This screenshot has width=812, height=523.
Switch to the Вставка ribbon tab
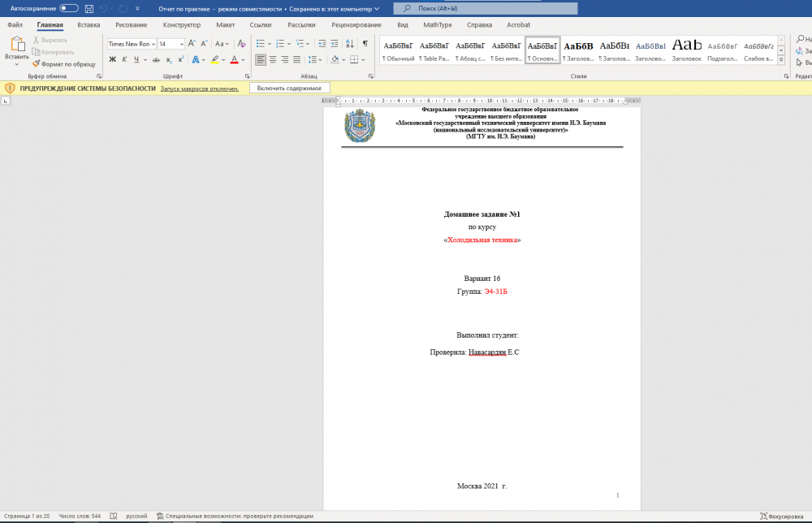[x=89, y=25]
